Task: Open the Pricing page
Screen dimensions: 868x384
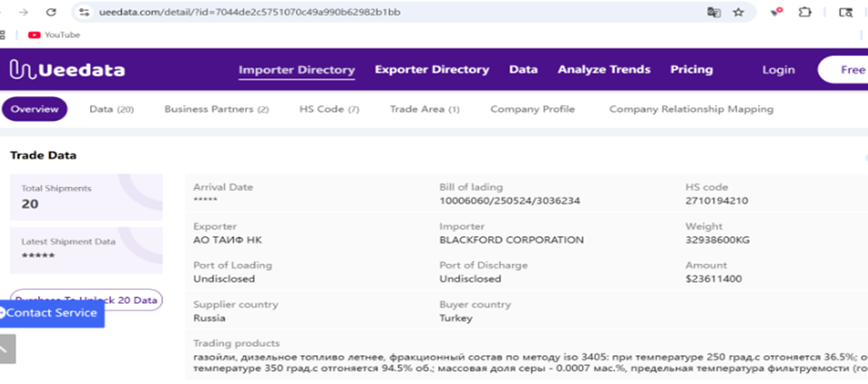Action: click(691, 69)
